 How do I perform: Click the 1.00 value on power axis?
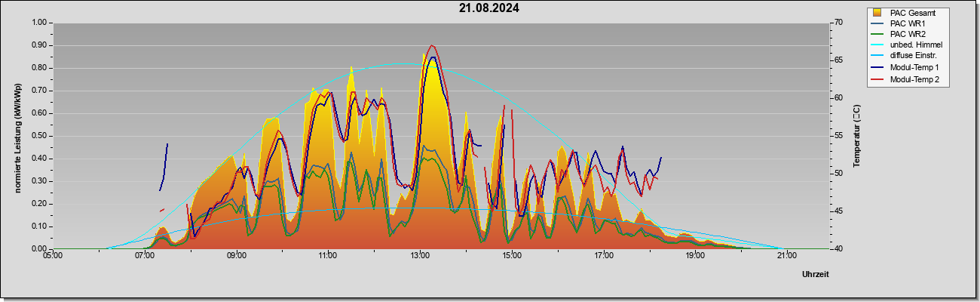pyautogui.click(x=38, y=23)
